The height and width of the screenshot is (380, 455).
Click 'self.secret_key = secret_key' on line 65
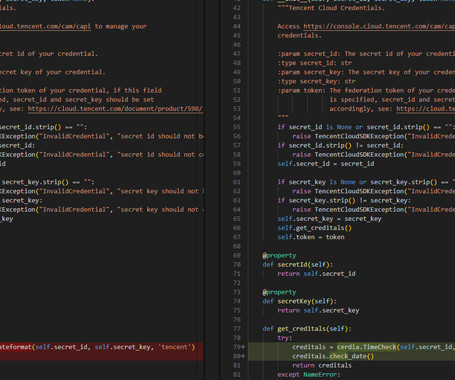click(329, 219)
